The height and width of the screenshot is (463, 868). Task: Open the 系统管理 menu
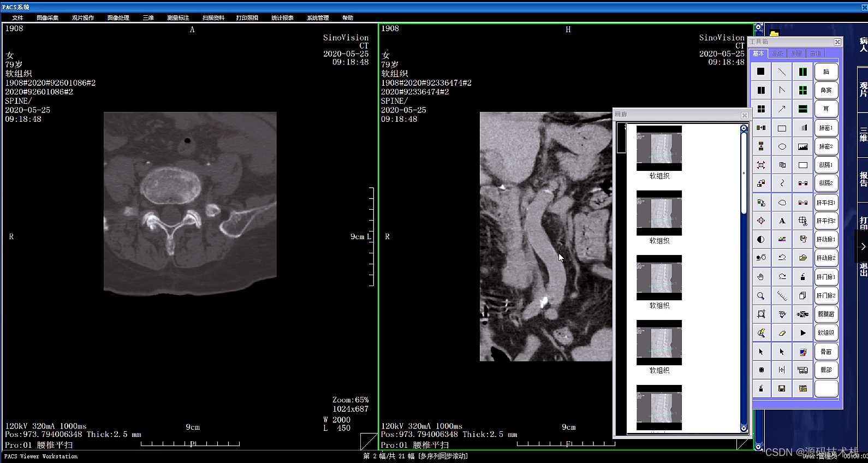pyautogui.click(x=318, y=18)
